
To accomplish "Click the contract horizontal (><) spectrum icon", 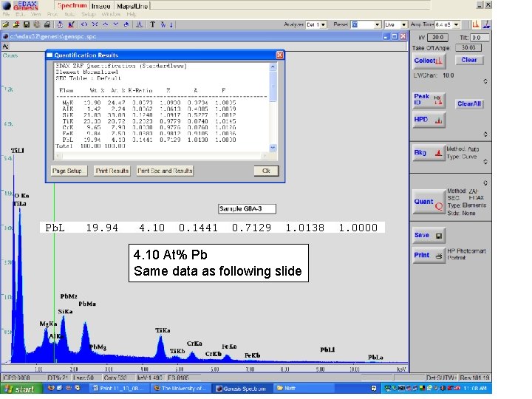I will [95, 24].
